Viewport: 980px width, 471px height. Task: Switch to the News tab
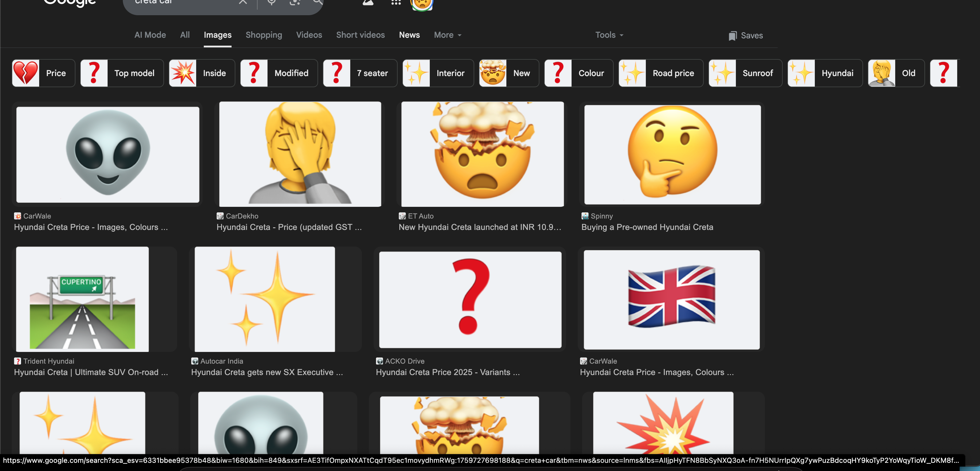tap(409, 35)
